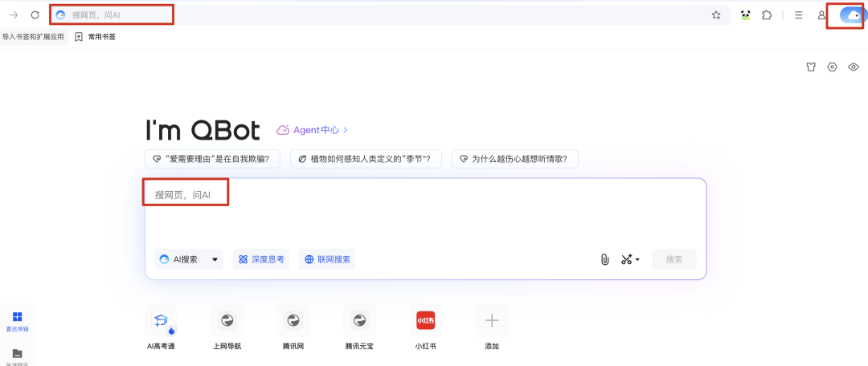The image size is (868, 366).
Task: Toggle the eye visibility icon
Action: pyautogui.click(x=854, y=67)
